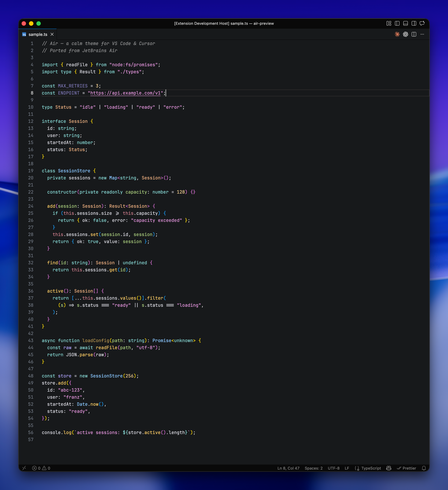Toggle the primary sidebar visibility icon
Screen dimensions: 448x490
tap(397, 23)
